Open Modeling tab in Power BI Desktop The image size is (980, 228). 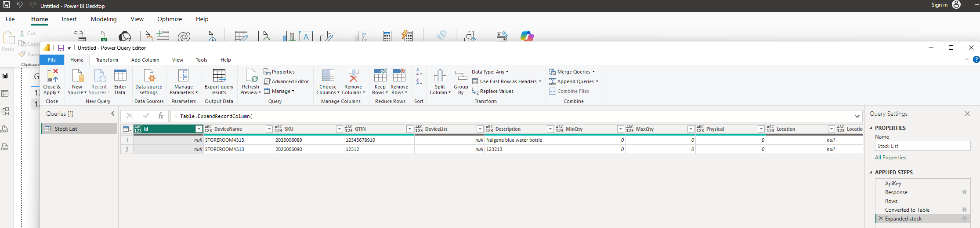[104, 19]
